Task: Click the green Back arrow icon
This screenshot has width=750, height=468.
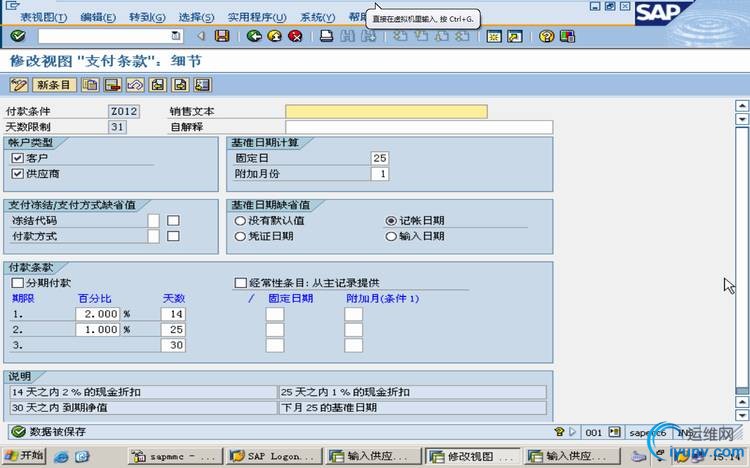Action: click(254, 36)
